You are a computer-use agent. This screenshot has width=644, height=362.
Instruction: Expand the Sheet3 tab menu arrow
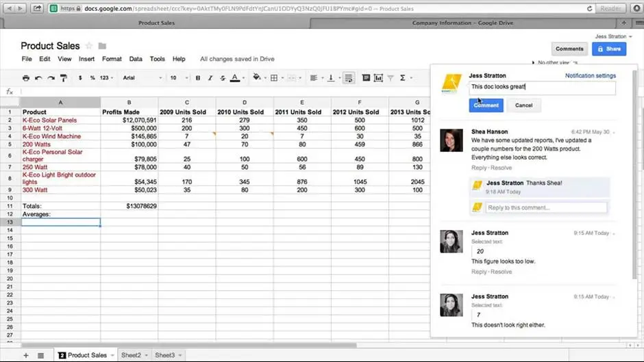pyautogui.click(x=180, y=355)
